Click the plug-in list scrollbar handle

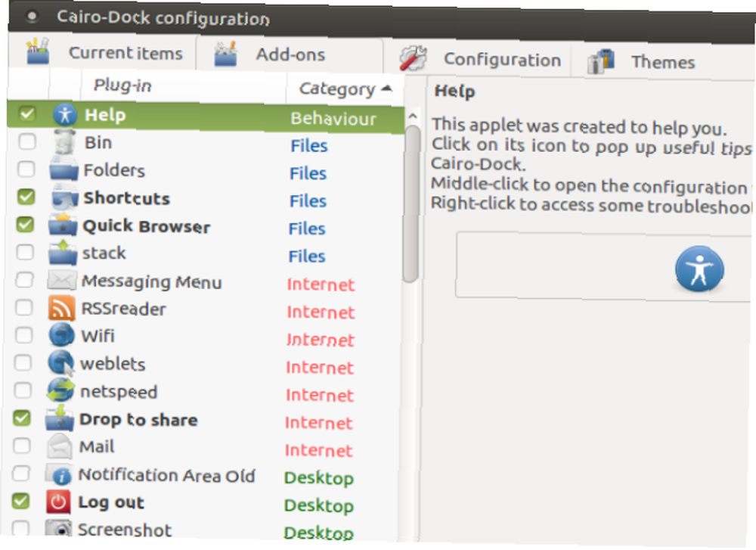(x=412, y=204)
